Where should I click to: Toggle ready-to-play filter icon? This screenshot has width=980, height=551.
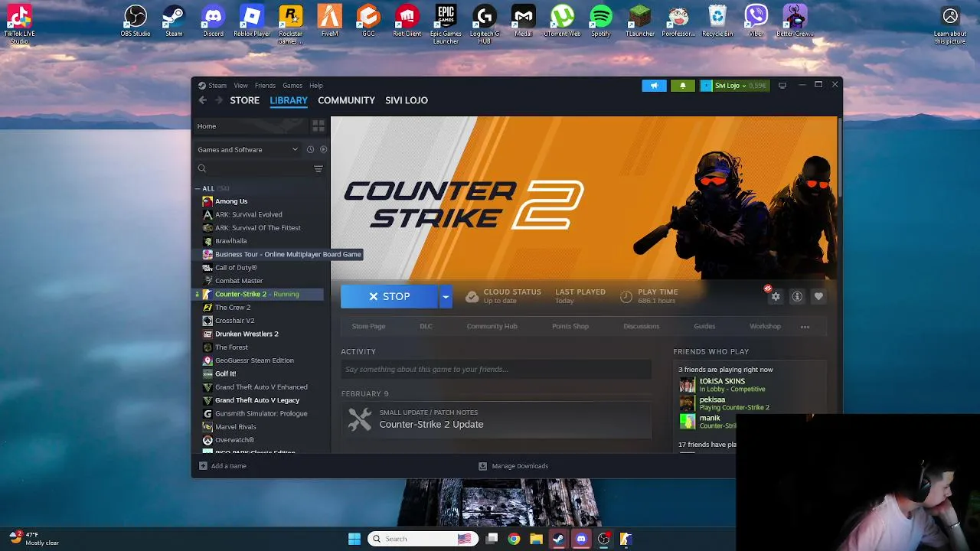pos(323,149)
